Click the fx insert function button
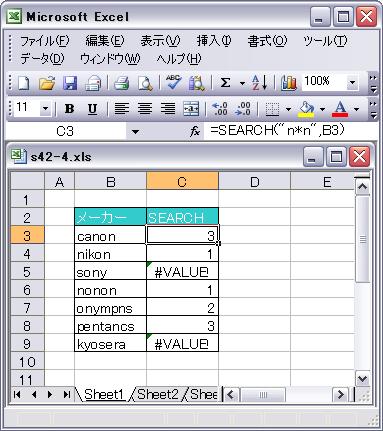 (195, 132)
